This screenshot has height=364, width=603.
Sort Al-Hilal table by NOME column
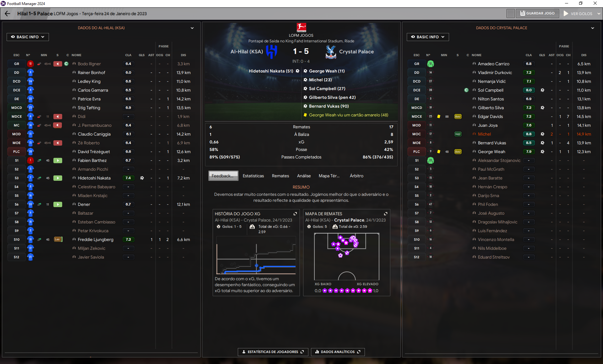point(77,55)
